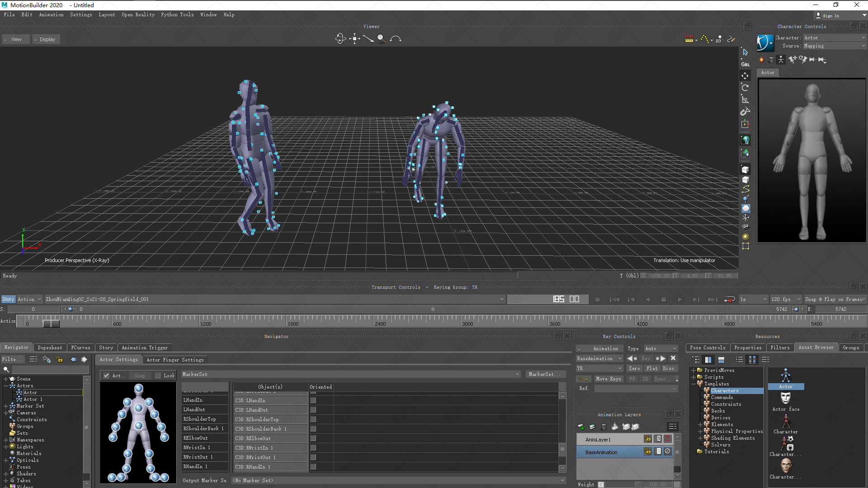Switch to the Dopesheet tab in Navigator
Image resolution: width=868 pixels, height=488 pixels.
(50, 347)
